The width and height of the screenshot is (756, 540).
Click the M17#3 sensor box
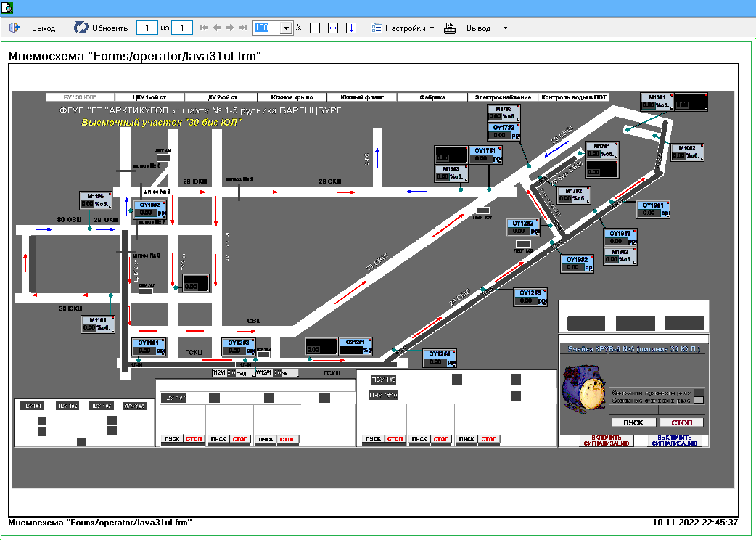(504, 112)
